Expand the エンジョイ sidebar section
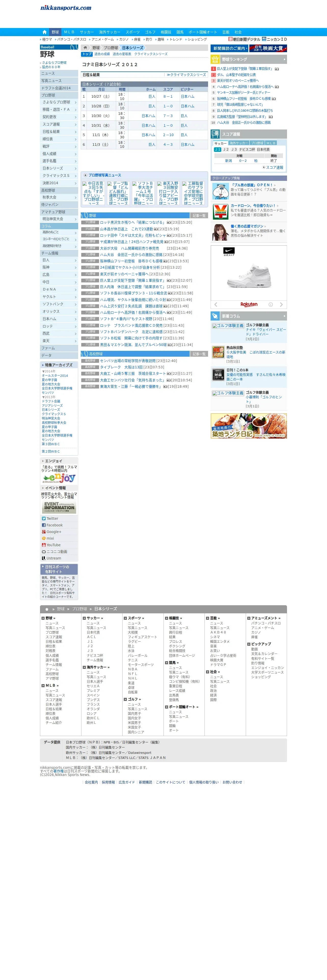 click(x=59, y=461)
